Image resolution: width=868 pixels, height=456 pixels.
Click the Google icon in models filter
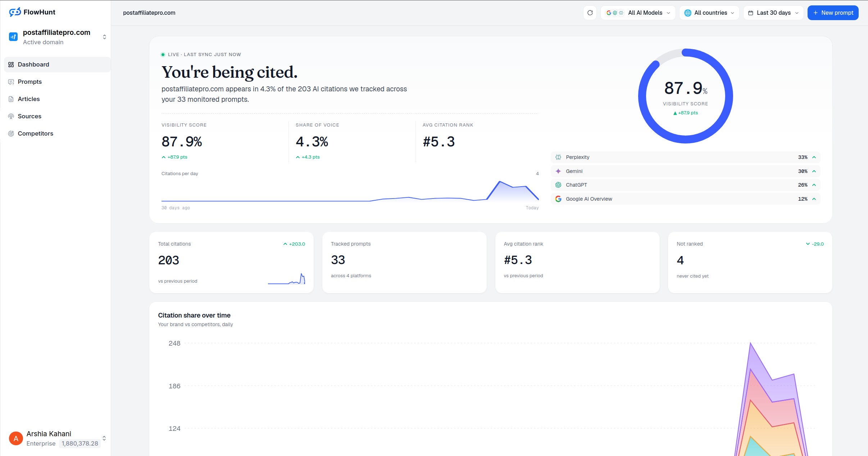[x=609, y=13]
